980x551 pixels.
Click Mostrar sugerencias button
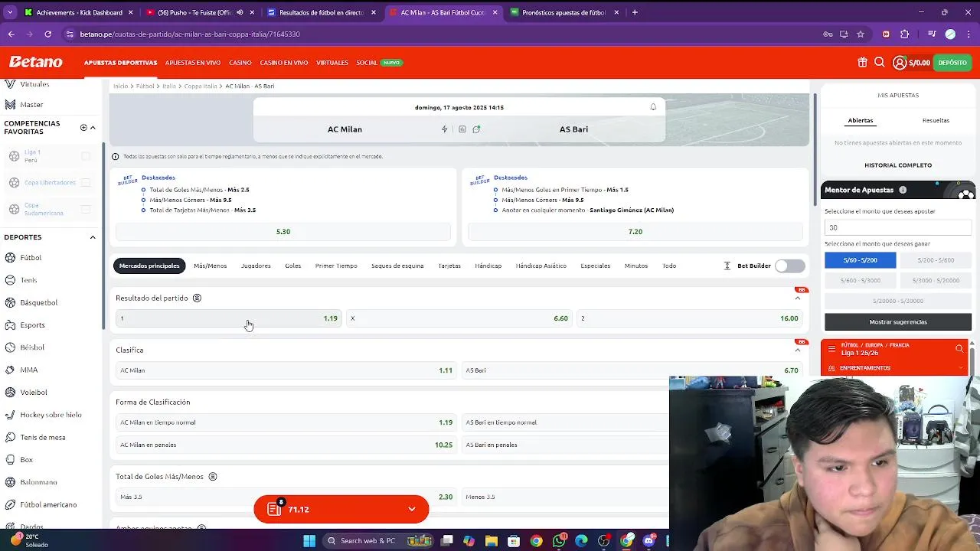point(898,322)
